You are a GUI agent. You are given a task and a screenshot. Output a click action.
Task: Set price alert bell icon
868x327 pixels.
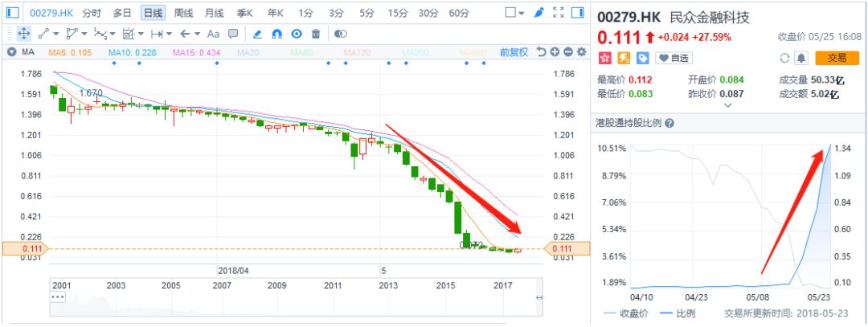801,58
